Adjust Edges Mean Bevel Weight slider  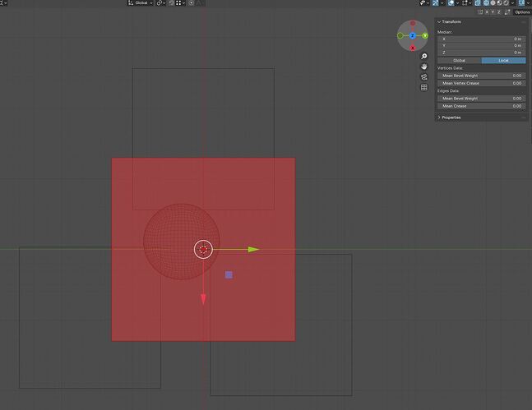[482, 99]
